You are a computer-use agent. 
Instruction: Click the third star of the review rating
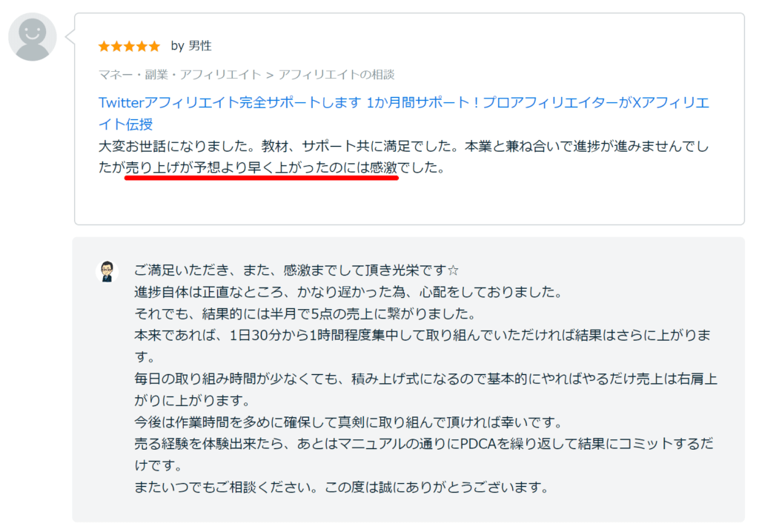click(129, 46)
